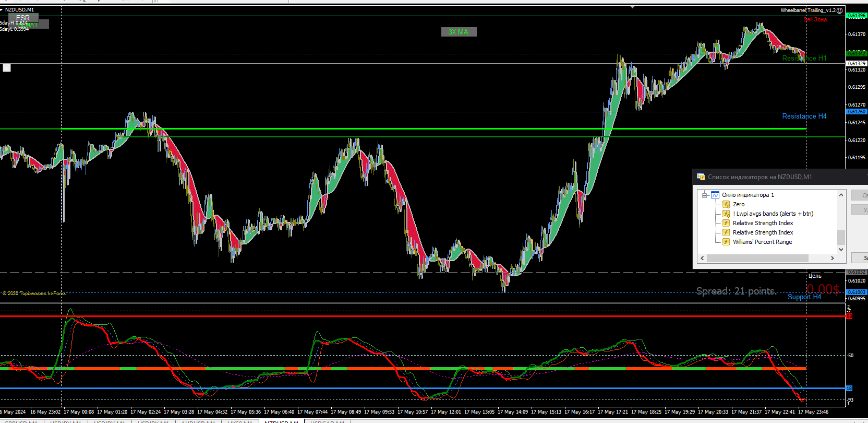Click the Sell Зона label

point(815,19)
